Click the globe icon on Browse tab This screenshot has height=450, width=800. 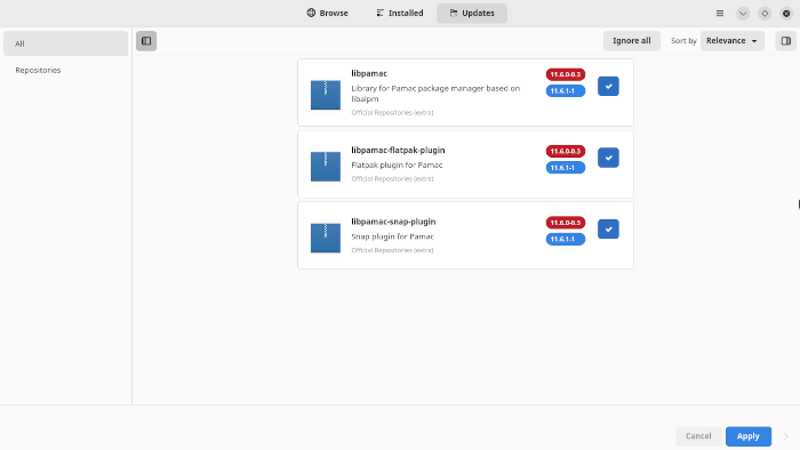311,13
